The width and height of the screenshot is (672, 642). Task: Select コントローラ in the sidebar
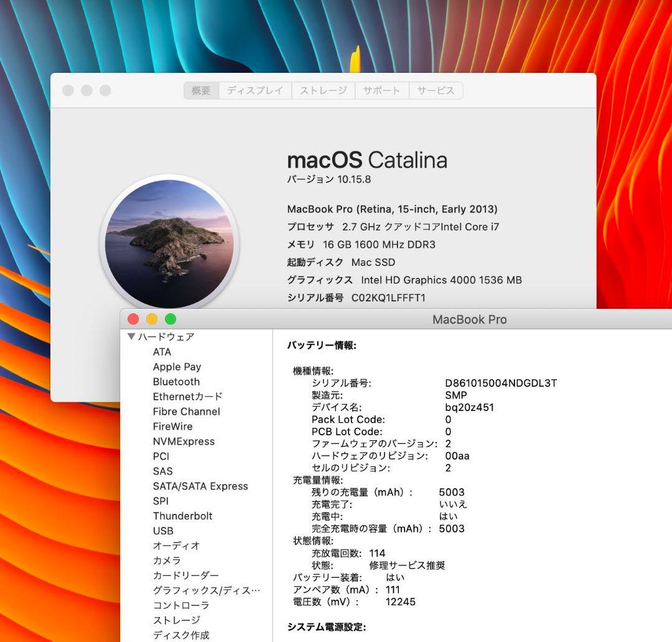point(181,605)
